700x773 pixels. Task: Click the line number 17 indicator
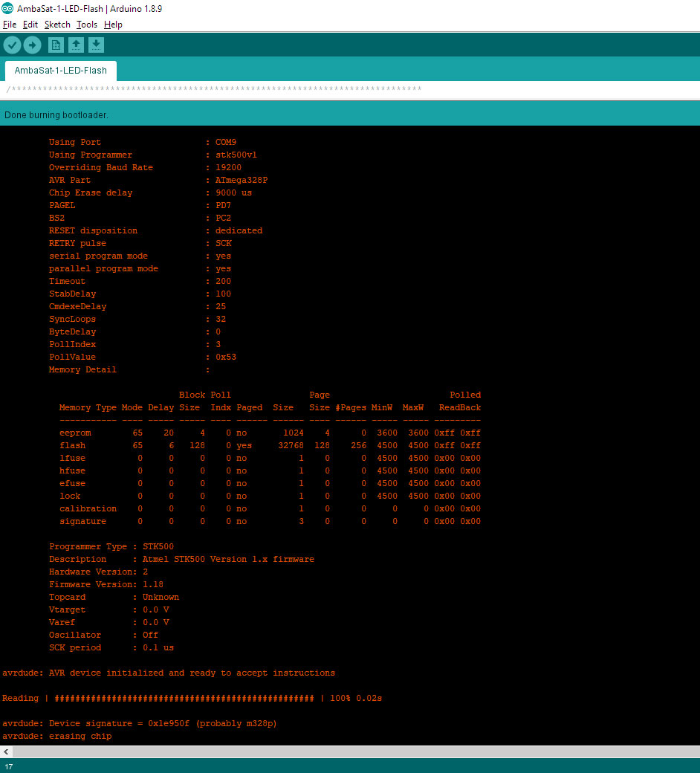pos(7,766)
